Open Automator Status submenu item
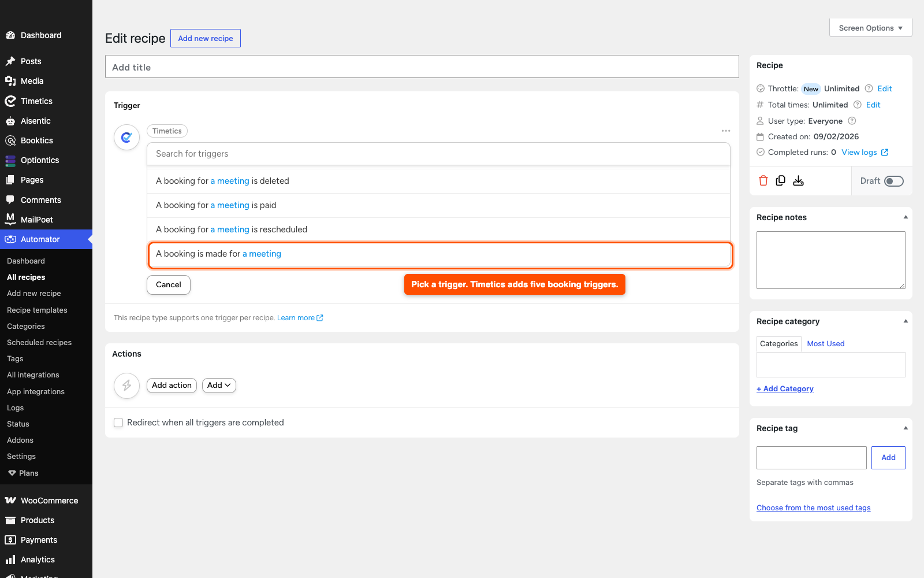Image resolution: width=924 pixels, height=578 pixels. click(18, 424)
